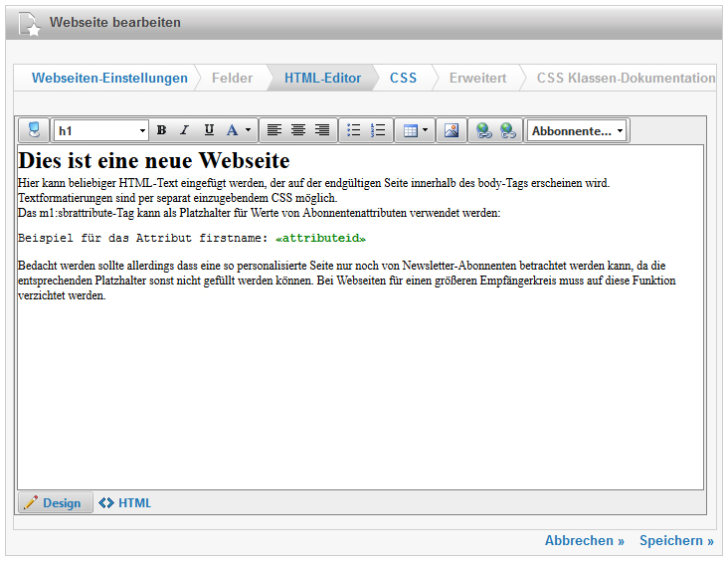This screenshot has height=561, width=728.
Task: Click the first toolbar icon before the h1 box
Action: [35, 130]
